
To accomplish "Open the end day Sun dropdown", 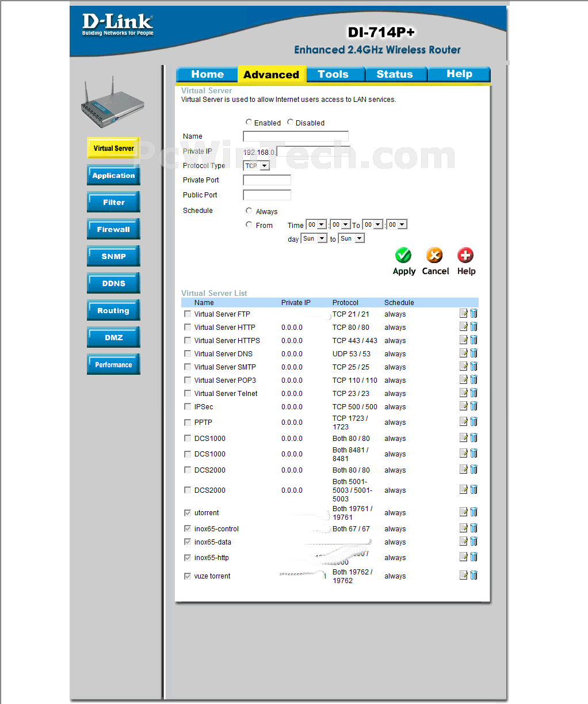I will (x=352, y=238).
